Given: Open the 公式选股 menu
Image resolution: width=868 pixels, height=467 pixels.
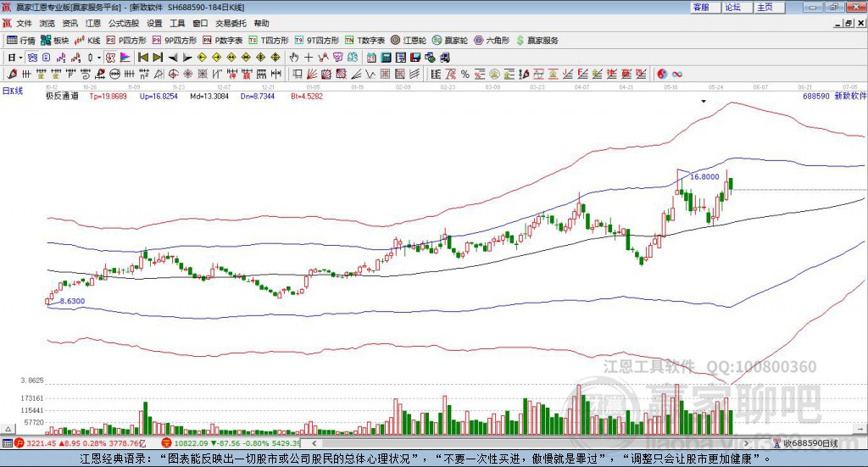Looking at the screenshot, I should point(124,23).
